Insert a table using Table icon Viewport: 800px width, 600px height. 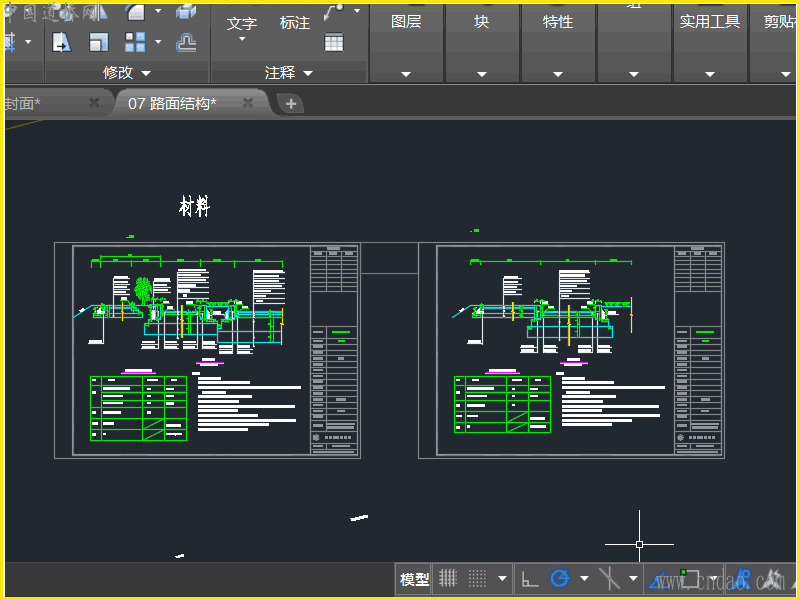(334, 42)
